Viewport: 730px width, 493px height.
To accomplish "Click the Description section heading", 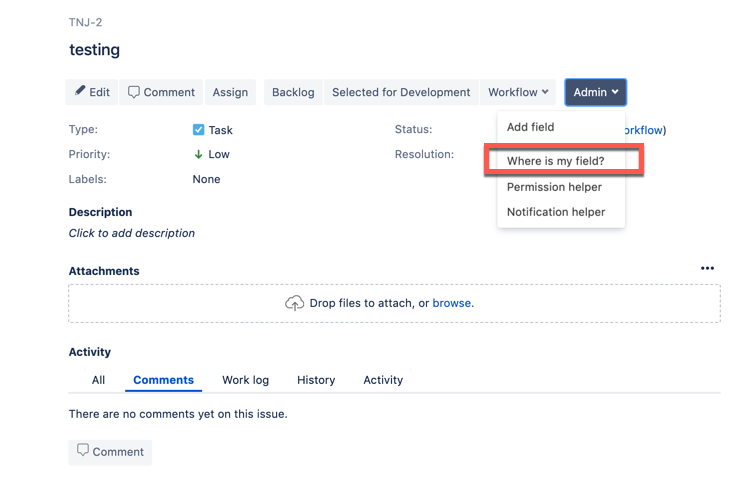I will (x=101, y=212).
